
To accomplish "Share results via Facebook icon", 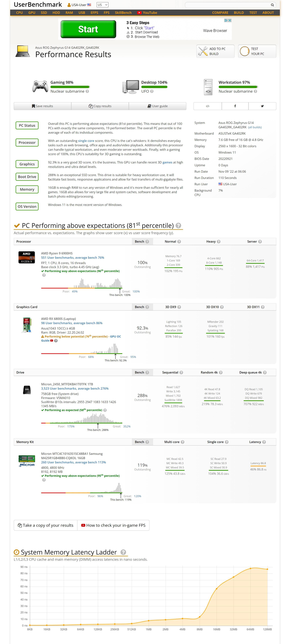I will [235, 106].
